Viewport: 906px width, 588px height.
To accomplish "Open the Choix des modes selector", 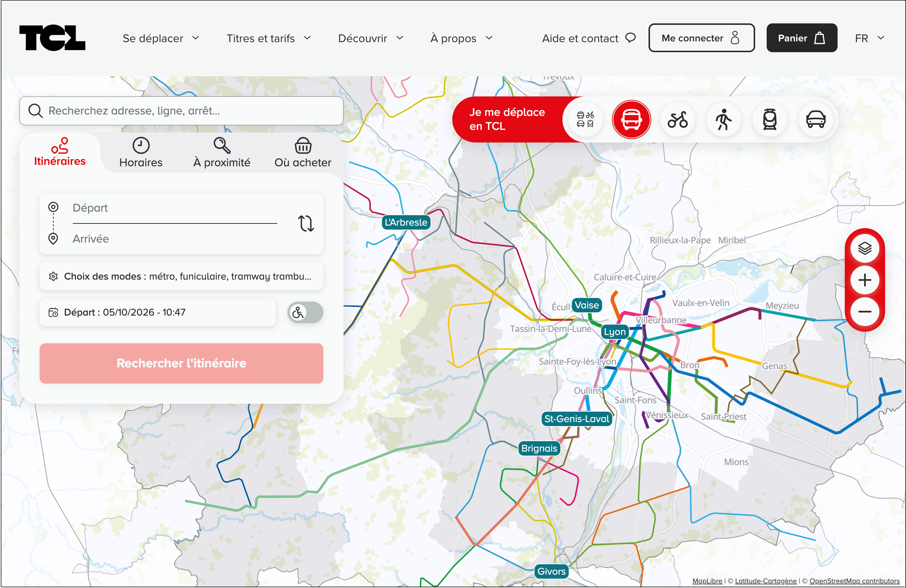I will click(x=181, y=276).
